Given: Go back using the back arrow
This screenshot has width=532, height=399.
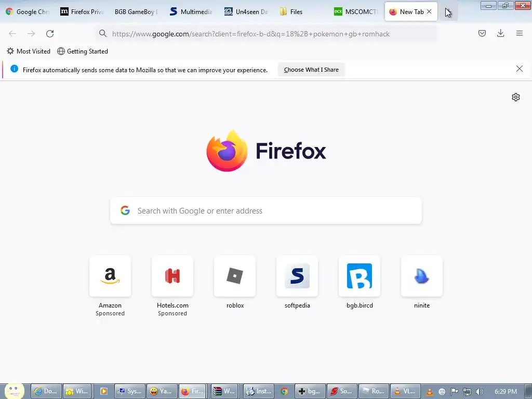Looking at the screenshot, I should pyautogui.click(x=12, y=34).
